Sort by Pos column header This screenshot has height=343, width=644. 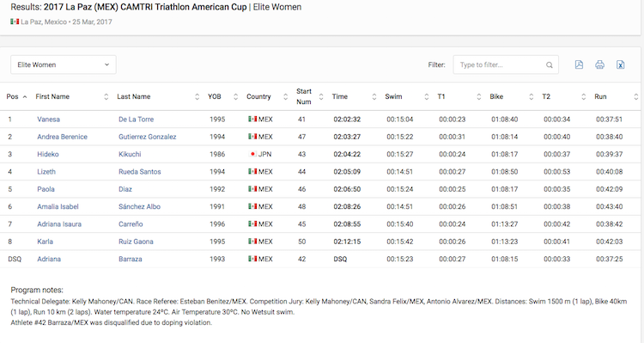pyautogui.click(x=16, y=96)
